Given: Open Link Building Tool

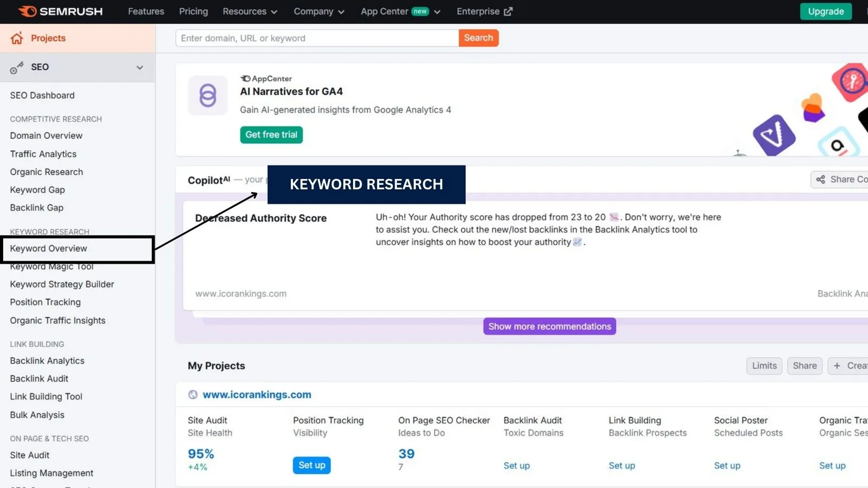Looking at the screenshot, I should click(x=46, y=396).
